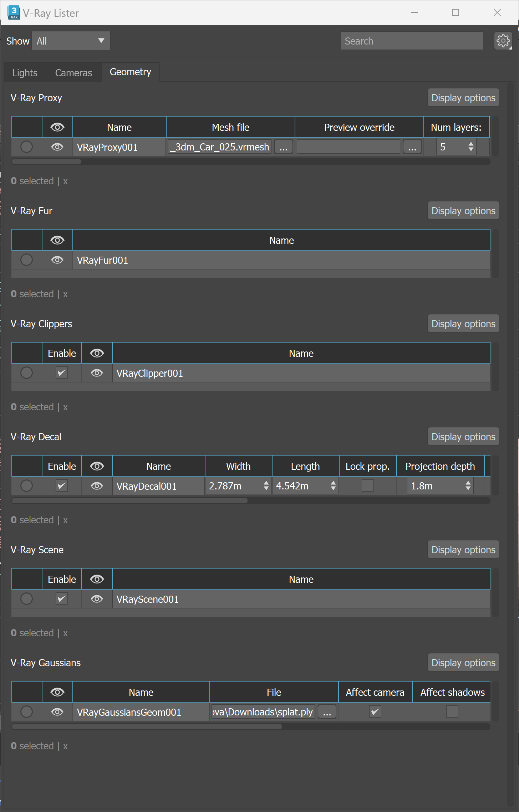The width and height of the screenshot is (519, 812).
Task: Toggle visibility eye for VRayClipper001
Action: pyautogui.click(x=97, y=373)
